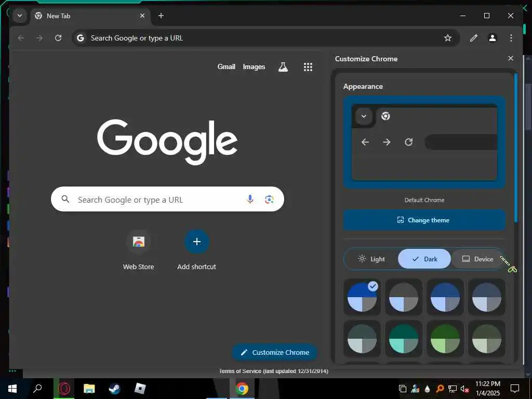The image size is (532, 399).
Task: Open the network tray icon
Action: 453,389
